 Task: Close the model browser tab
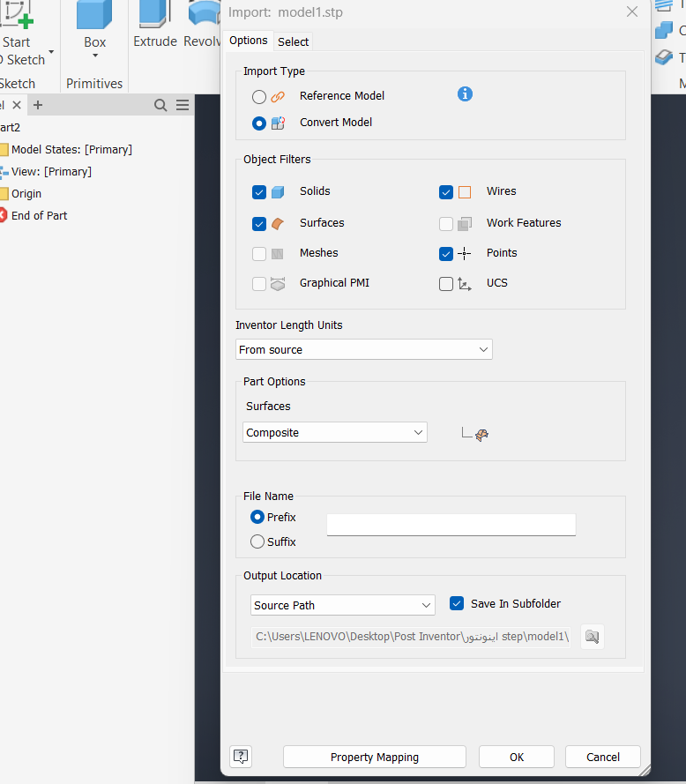pyautogui.click(x=17, y=105)
